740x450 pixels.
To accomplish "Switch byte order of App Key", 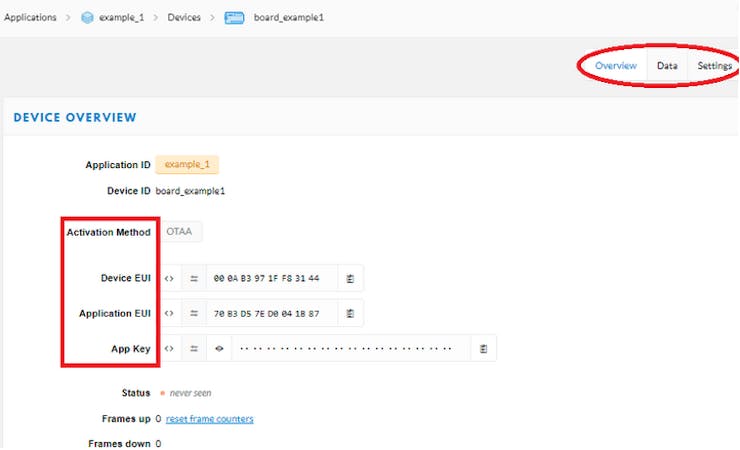I will (194, 349).
